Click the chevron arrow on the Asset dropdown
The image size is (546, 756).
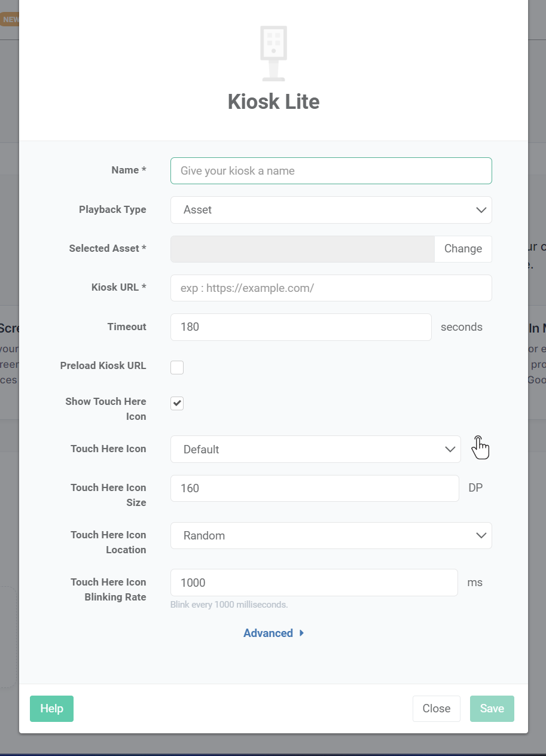pyautogui.click(x=481, y=210)
